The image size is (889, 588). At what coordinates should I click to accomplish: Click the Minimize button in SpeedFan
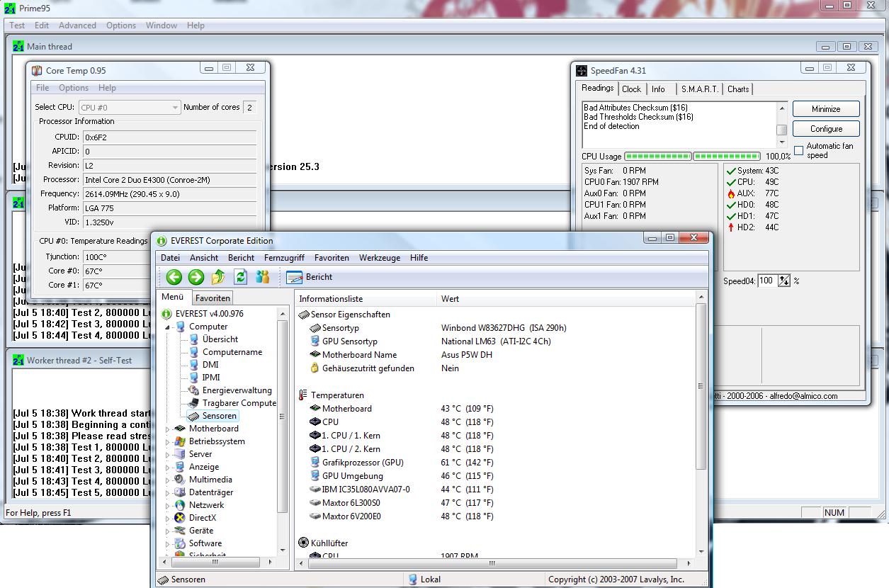click(x=826, y=109)
